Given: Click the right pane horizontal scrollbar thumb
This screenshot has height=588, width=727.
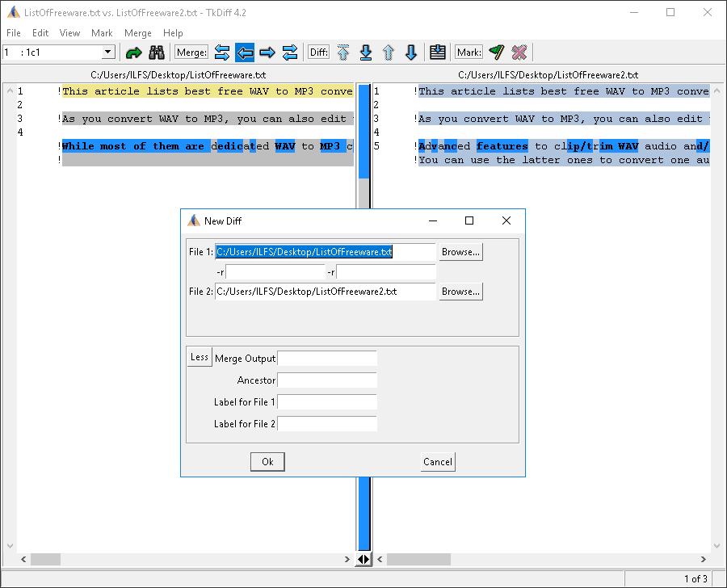Looking at the screenshot, I should click(418, 559).
